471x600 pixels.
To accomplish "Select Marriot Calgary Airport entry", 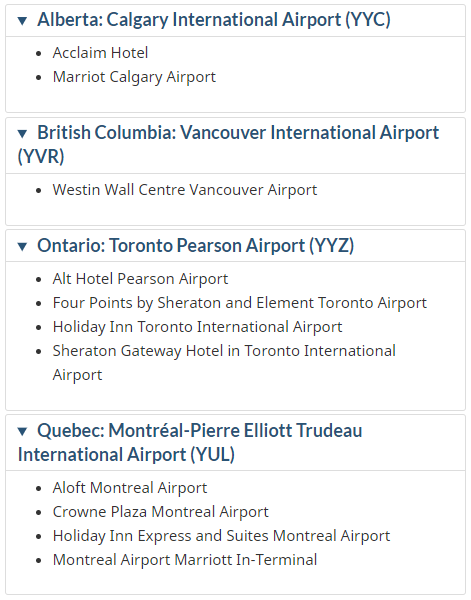I will pos(134,77).
